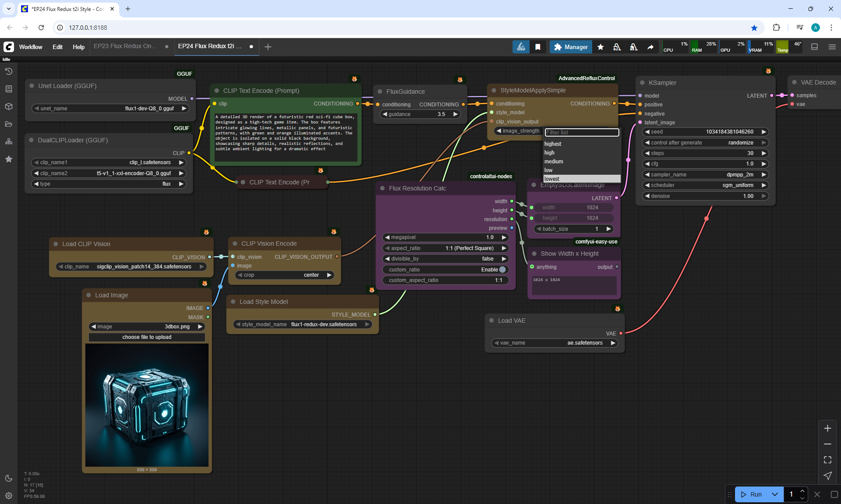Click the share arrow icon in toolbar
Viewport: 841px width, 504px height.
[650, 47]
